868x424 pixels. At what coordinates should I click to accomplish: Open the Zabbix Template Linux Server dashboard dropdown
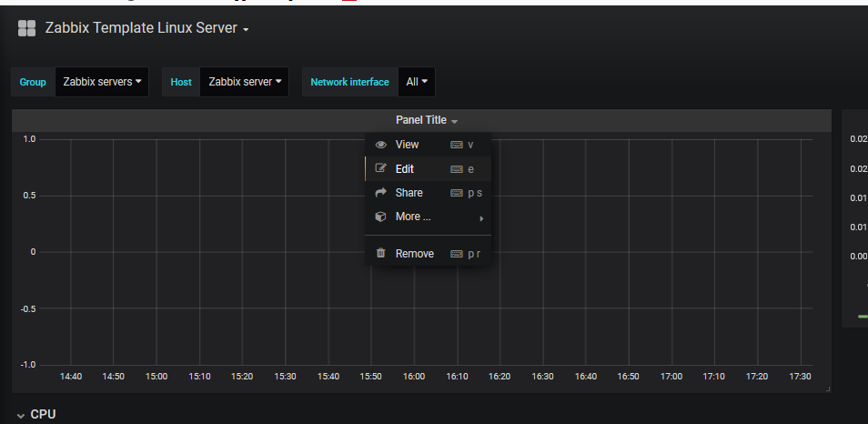[146, 28]
